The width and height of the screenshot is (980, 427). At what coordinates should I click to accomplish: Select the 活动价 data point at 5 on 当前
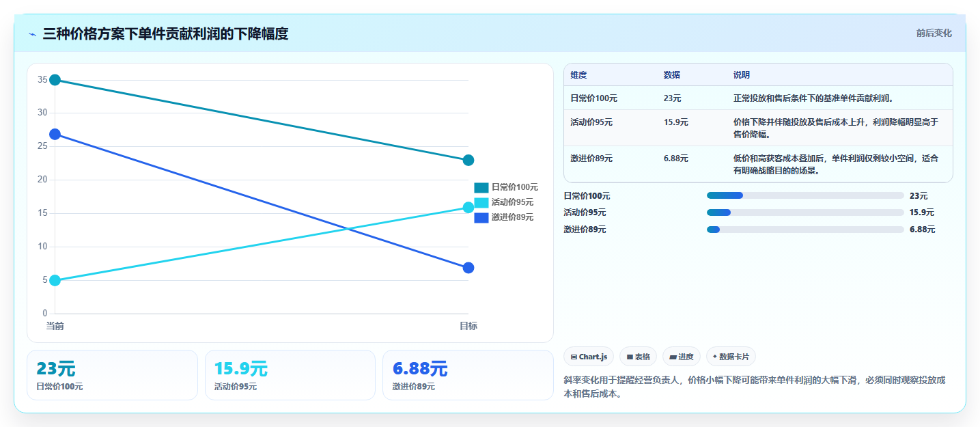(55, 280)
